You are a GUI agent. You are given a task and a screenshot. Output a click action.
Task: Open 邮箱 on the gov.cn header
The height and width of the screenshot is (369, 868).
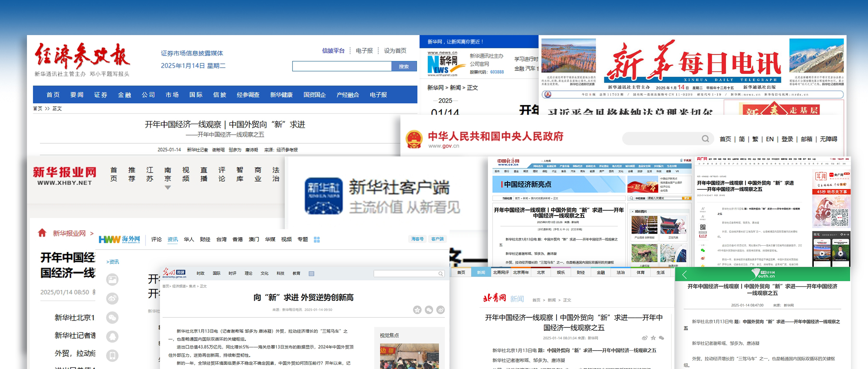click(807, 139)
